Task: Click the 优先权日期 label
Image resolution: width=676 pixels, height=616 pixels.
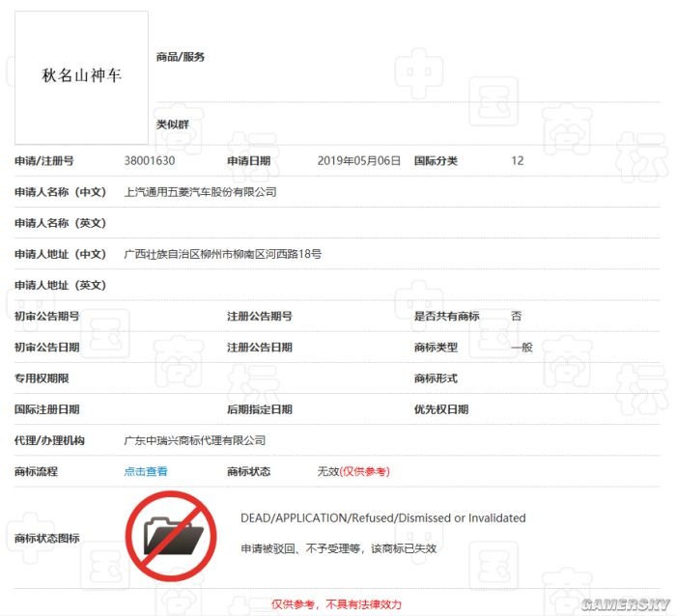Action: point(441,409)
